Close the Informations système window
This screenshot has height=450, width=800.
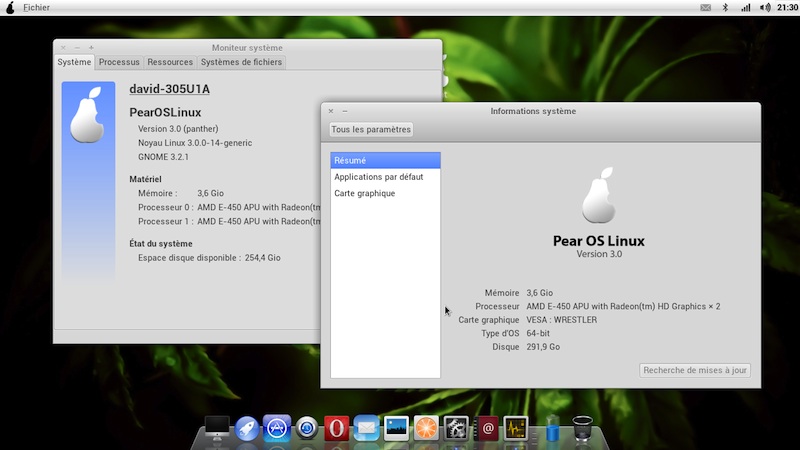tap(331, 111)
